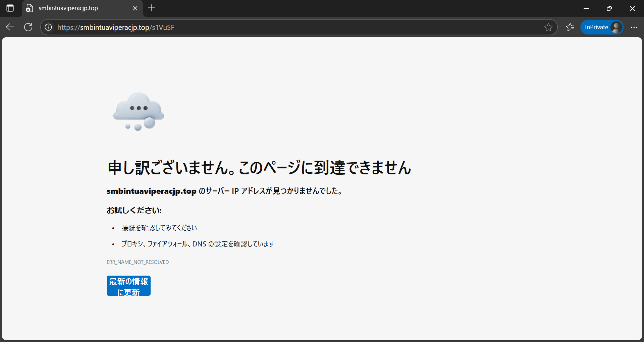Image resolution: width=644 pixels, height=342 pixels.
Task: Close the smbintuaviperacjp.top tab
Action: tap(135, 8)
